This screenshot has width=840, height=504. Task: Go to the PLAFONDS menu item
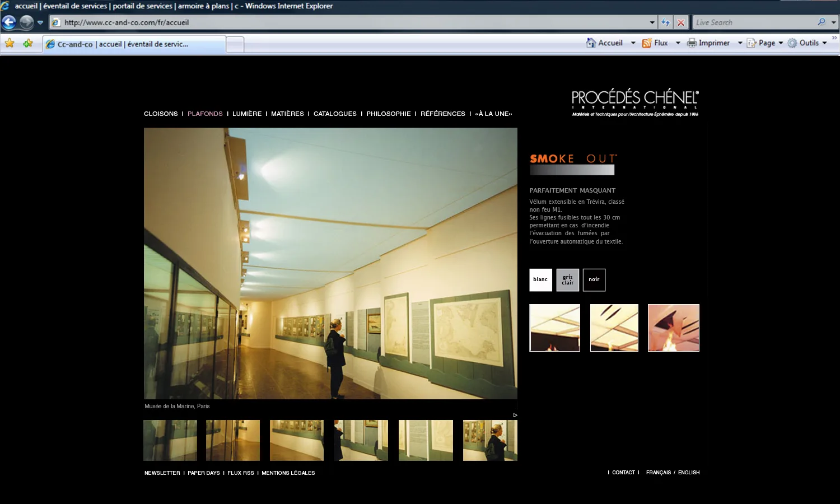pyautogui.click(x=205, y=114)
